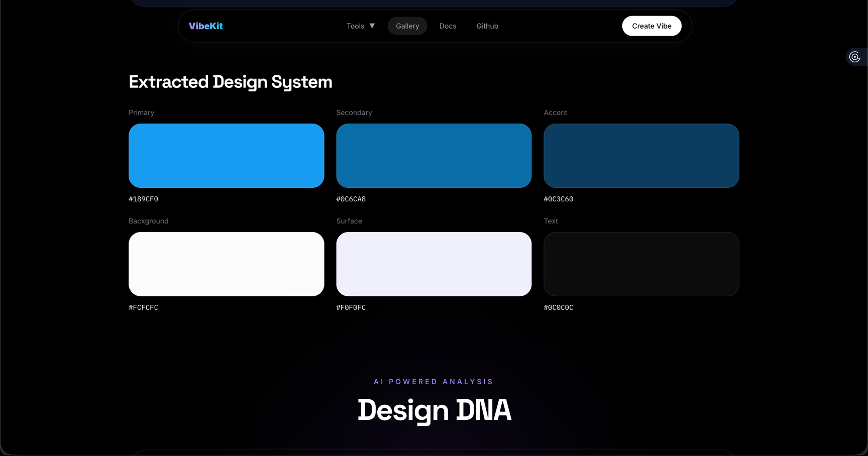
Task: Click the spiral widget icon at right edge
Action: coord(855,57)
